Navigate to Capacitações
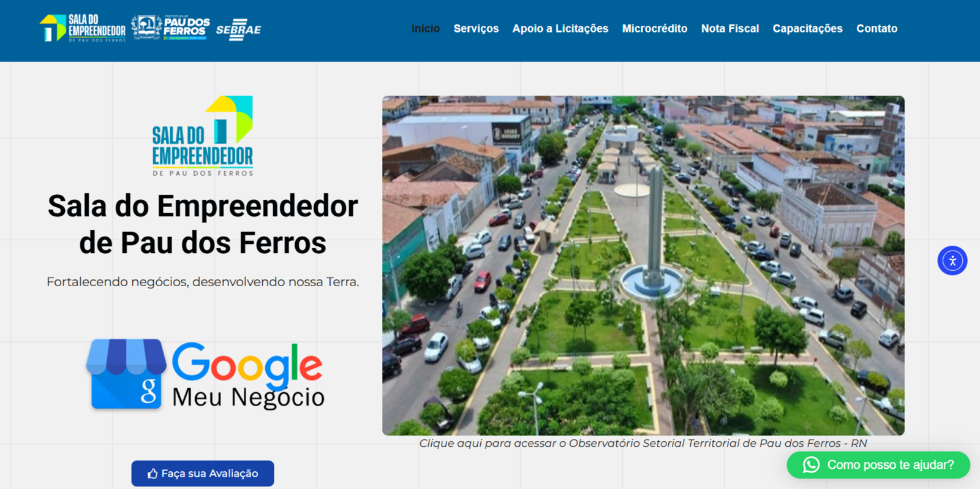 [x=807, y=28]
